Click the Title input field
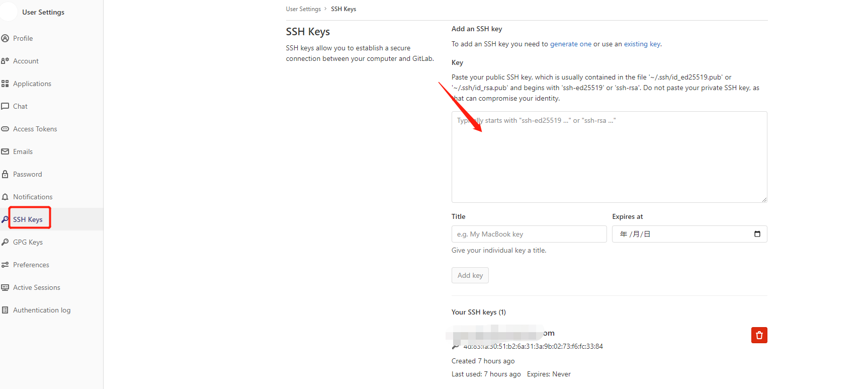Image resolution: width=868 pixels, height=389 pixels. pyautogui.click(x=529, y=234)
